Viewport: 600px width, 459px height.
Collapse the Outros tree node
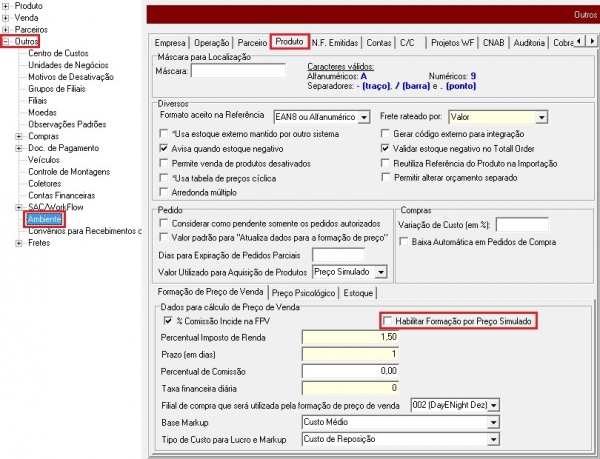(7, 43)
